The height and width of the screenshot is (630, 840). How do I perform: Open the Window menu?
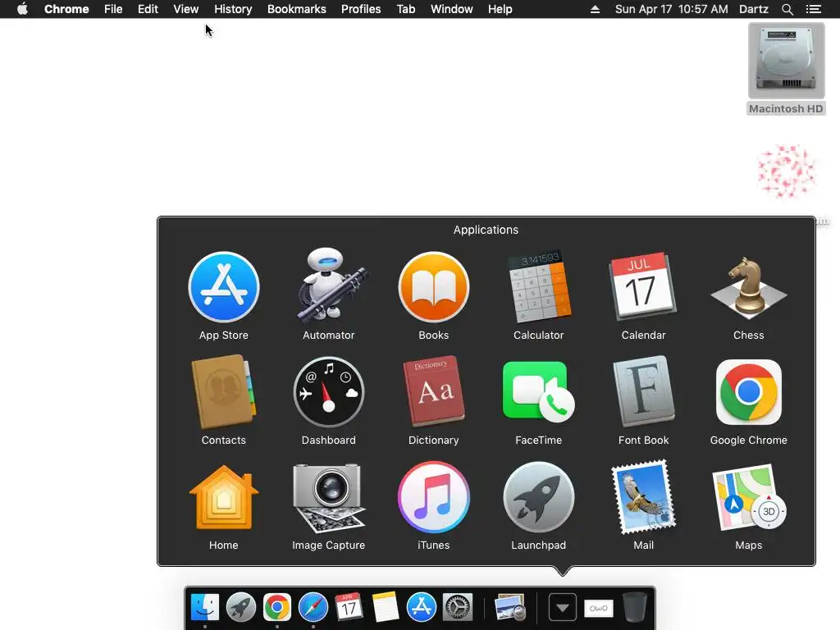[452, 9]
